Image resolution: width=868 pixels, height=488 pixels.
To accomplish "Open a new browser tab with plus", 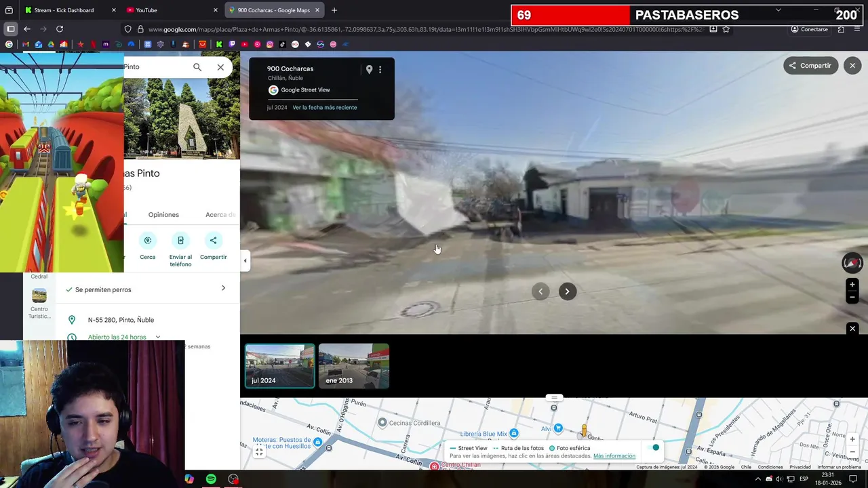I will coord(334,10).
